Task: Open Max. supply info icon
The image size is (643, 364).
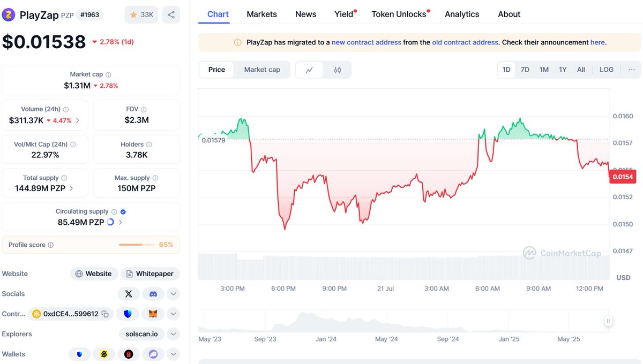Action: 155,178
